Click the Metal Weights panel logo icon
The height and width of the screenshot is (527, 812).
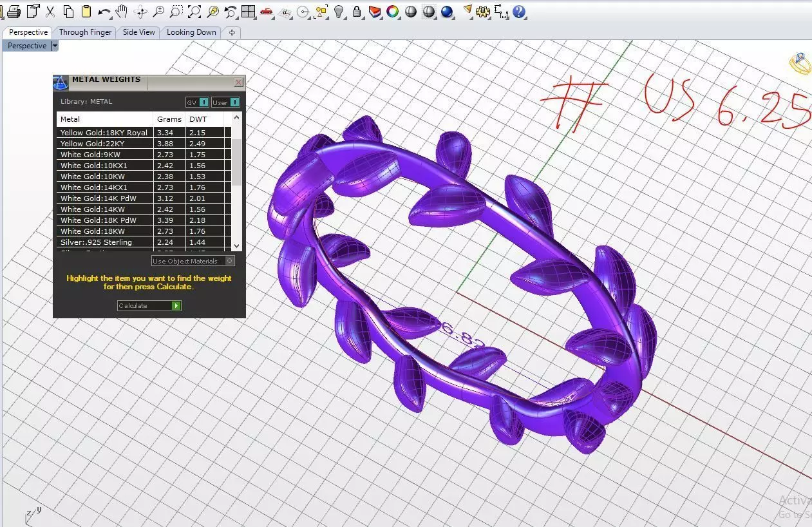[x=61, y=83]
